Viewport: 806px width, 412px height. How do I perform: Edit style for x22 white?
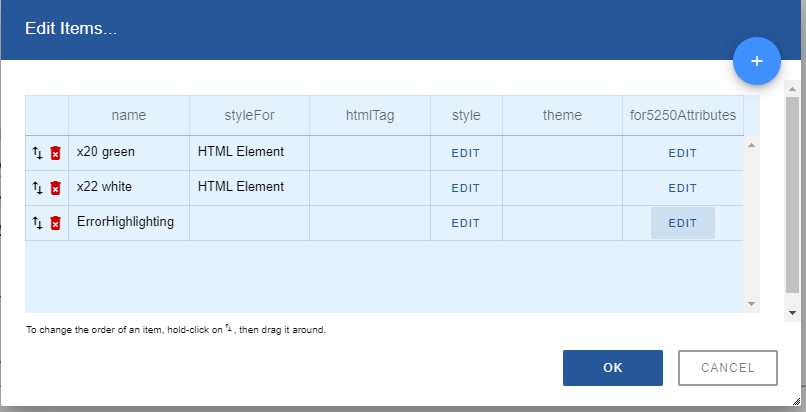(466, 188)
